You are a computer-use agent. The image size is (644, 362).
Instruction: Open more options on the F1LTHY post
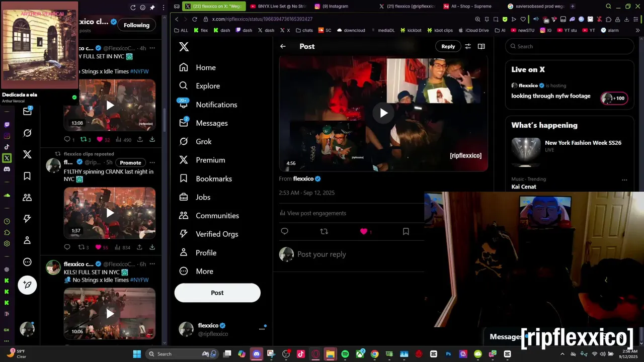point(152,162)
